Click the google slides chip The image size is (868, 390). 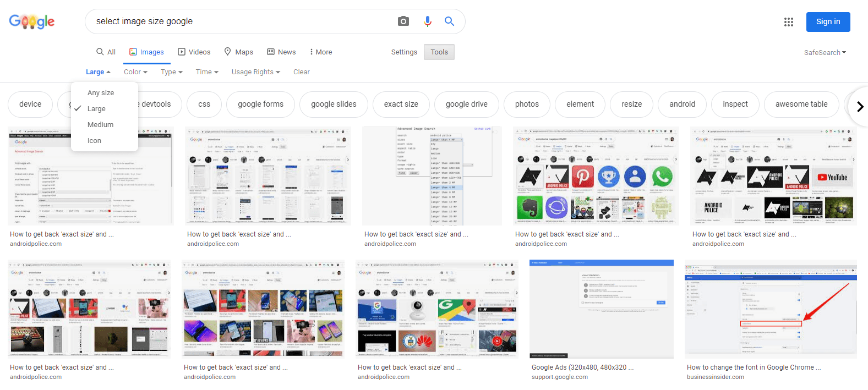[x=334, y=104]
